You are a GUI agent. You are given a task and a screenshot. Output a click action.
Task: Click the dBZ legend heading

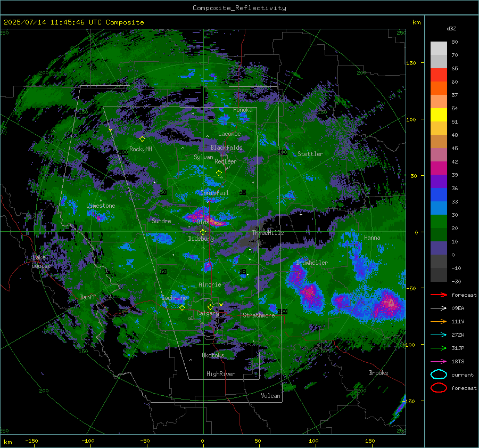tap(451, 29)
